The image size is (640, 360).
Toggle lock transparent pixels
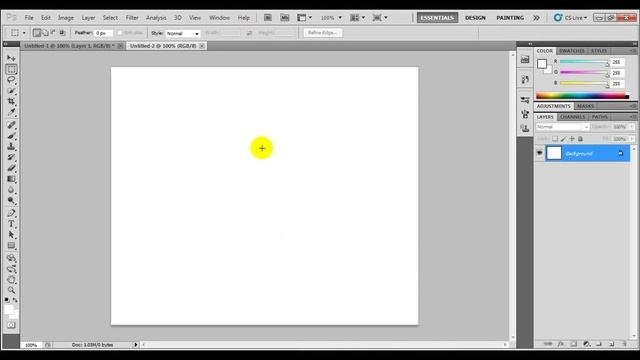(555, 139)
